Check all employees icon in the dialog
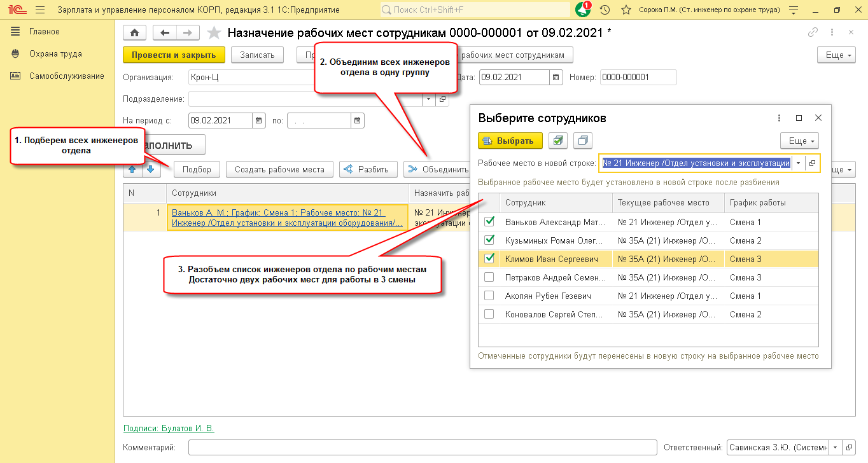868x463 pixels. click(557, 141)
